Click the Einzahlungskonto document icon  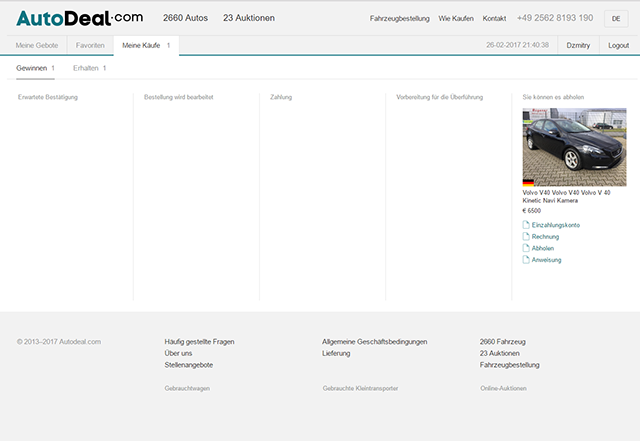point(526,225)
